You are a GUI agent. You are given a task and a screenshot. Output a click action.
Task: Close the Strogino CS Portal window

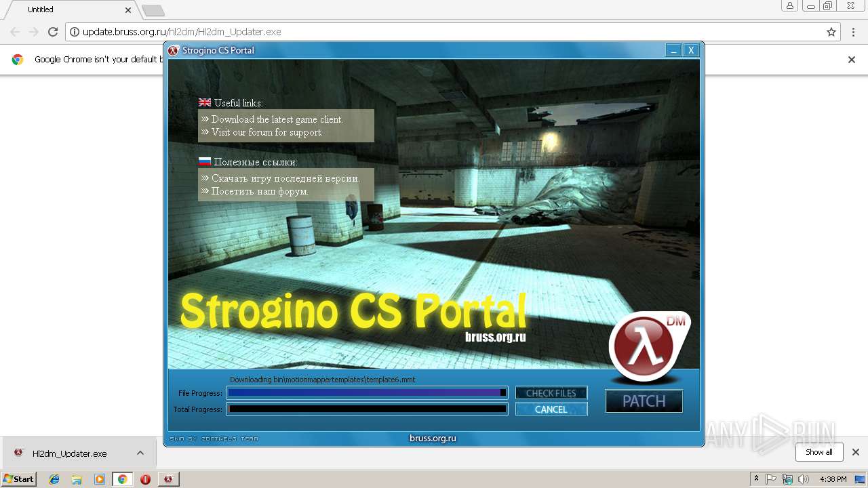[690, 50]
